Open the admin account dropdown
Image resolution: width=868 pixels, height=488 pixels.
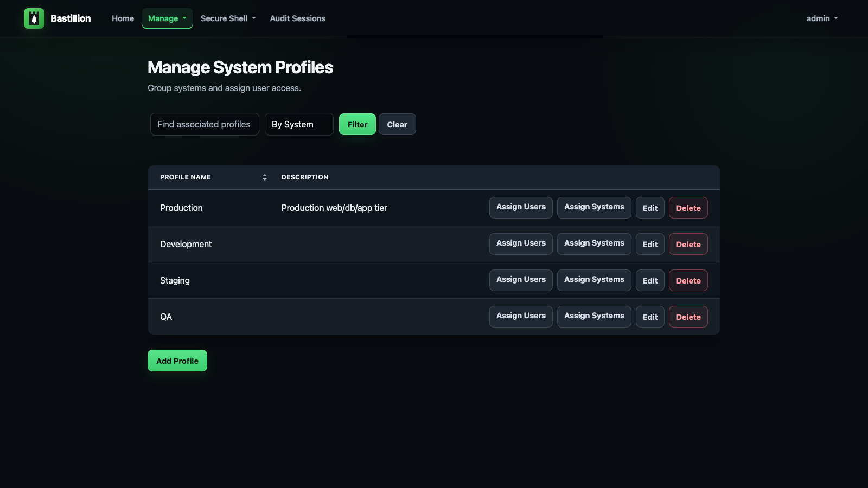click(x=822, y=18)
